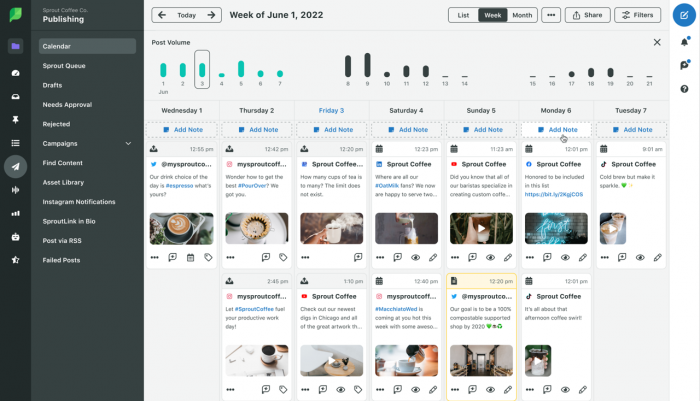700x401 pixels.
Task: Open the list feed icon in left rail
Action: [x=16, y=143]
